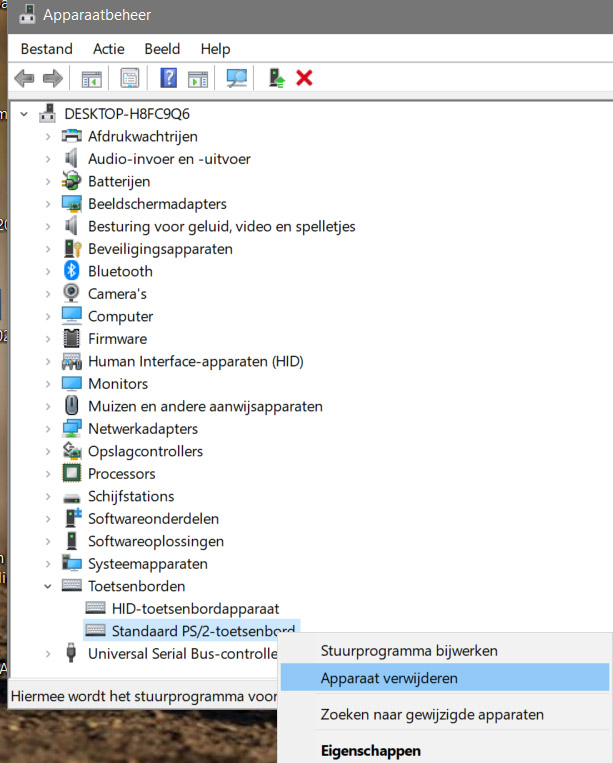Click the red X uninstall device icon

pyautogui.click(x=305, y=78)
